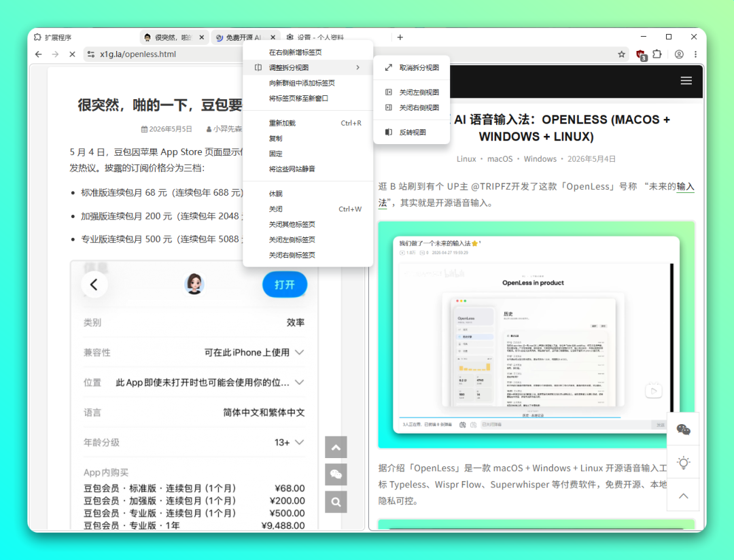
Task: Choose 取消拆分视图 in submenu
Action: click(411, 67)
